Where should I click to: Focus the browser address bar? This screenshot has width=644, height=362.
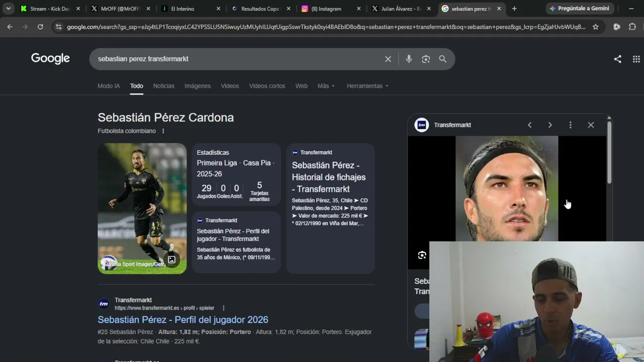point(326,27)
